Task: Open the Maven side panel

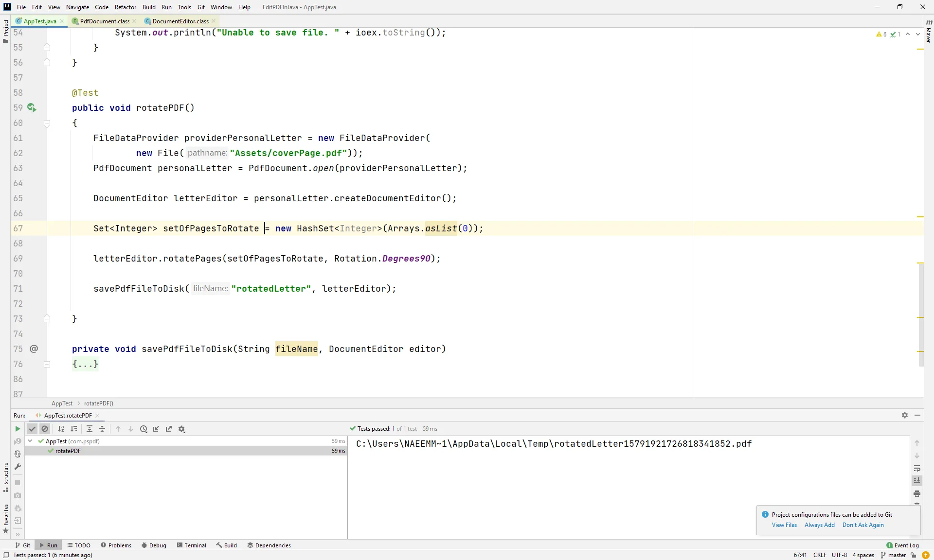Action: pos(929,32)
